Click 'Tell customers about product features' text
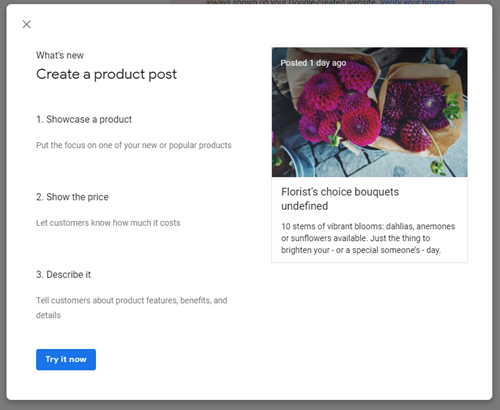This screenshot has height=410, width=500. tap(132, 307)
